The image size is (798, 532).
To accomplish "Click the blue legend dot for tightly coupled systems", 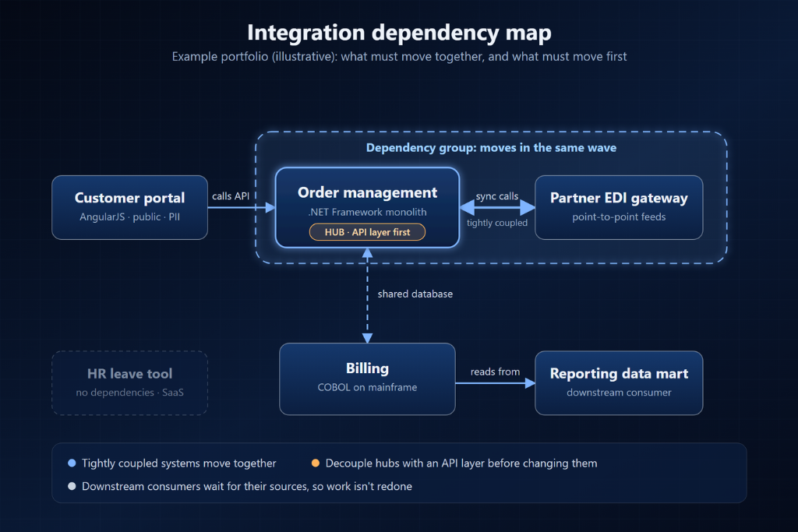I will tap(72, 463).
